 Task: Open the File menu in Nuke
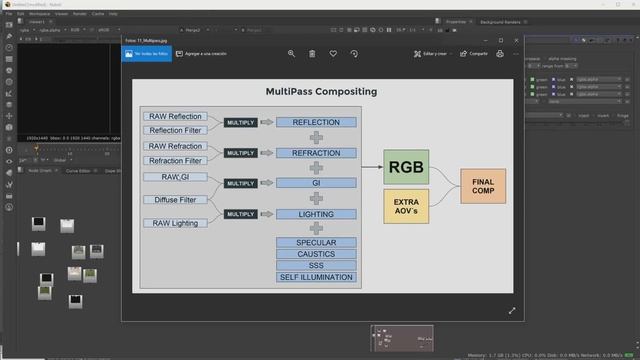[x=9, y=13]
